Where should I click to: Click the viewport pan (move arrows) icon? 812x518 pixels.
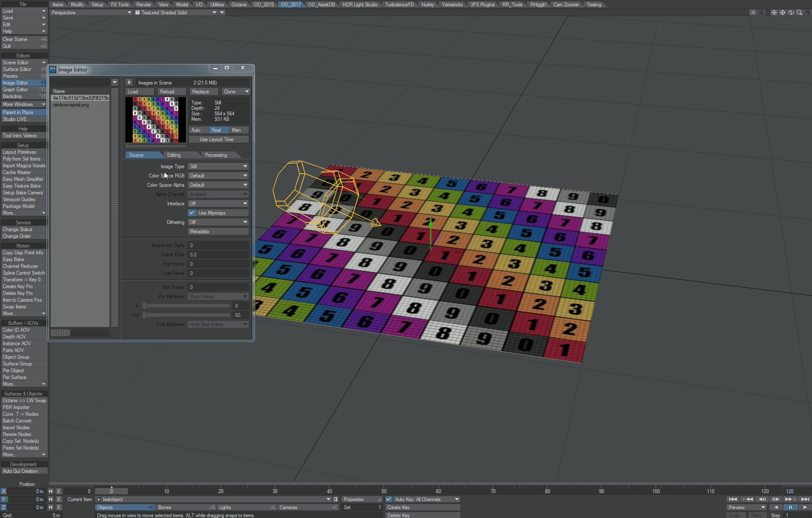782,13
